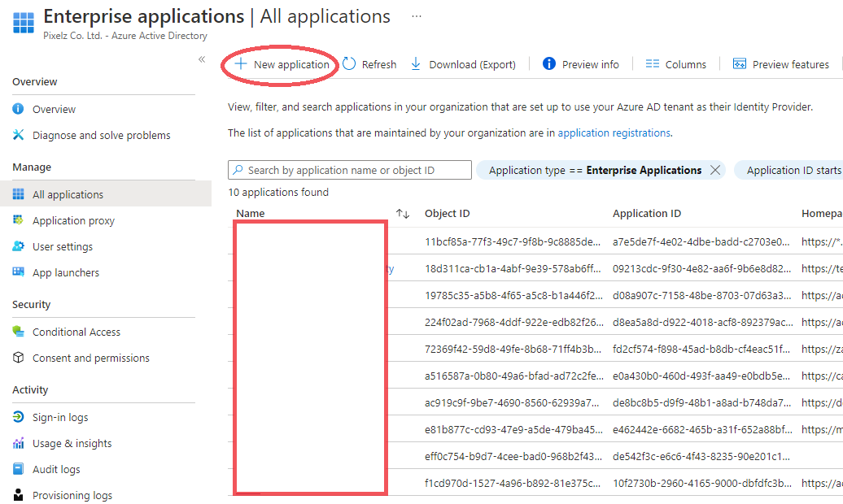This screenshot has width=843, height=504.
Task: Click the search magnifier icon
Action: (238, 170)
